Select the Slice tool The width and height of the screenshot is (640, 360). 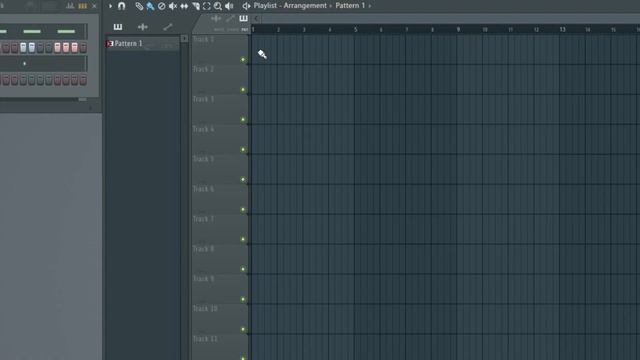tap(196, 6)
